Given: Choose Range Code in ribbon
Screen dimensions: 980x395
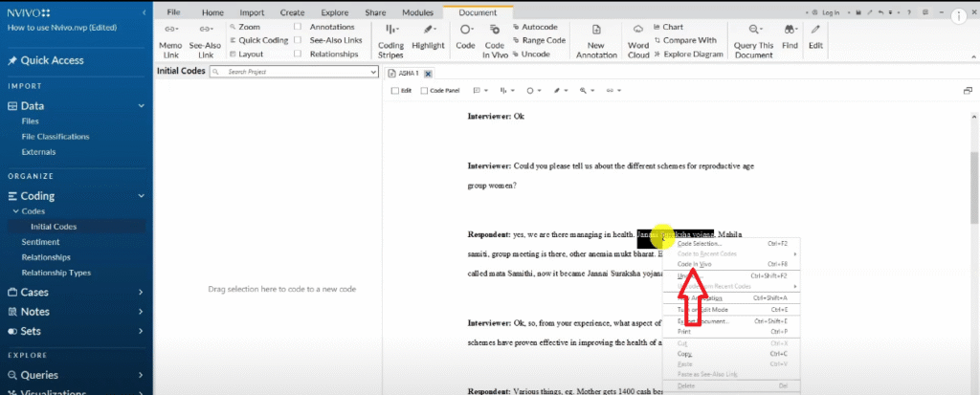Looking at the screenshot, I should click(539, 40).
